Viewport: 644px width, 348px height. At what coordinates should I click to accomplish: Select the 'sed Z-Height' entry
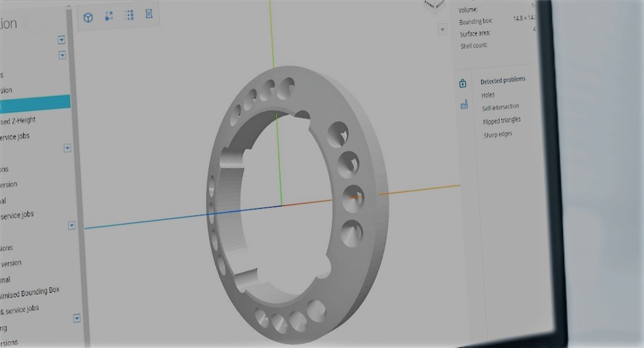pyautogui.click(x=17, y=121)
